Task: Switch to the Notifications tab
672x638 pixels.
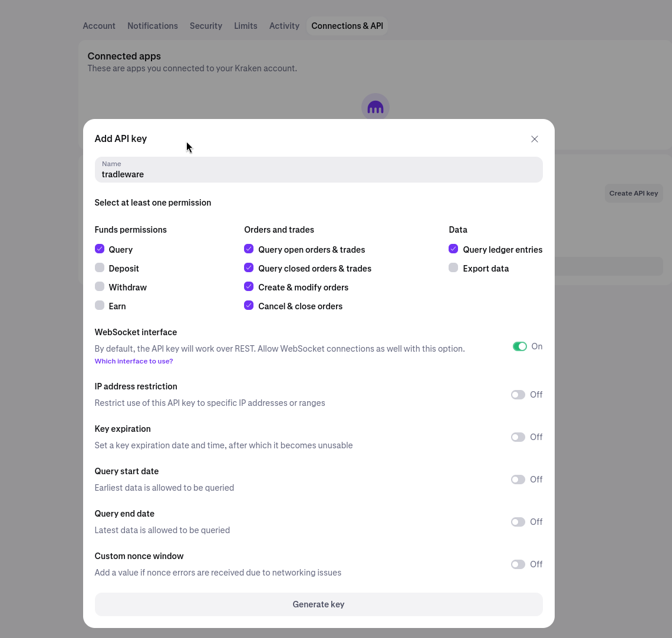Action: click(153, 26)
